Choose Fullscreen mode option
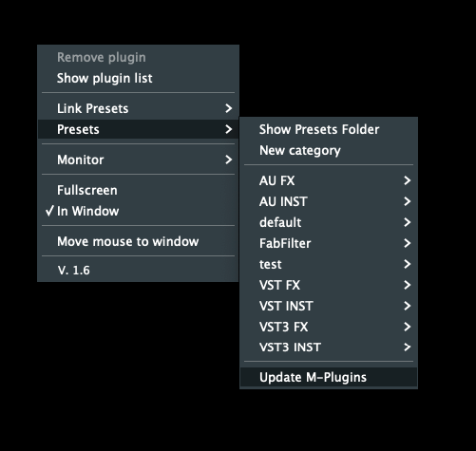This screenshot has height=451, width=476. pos(138,190)
